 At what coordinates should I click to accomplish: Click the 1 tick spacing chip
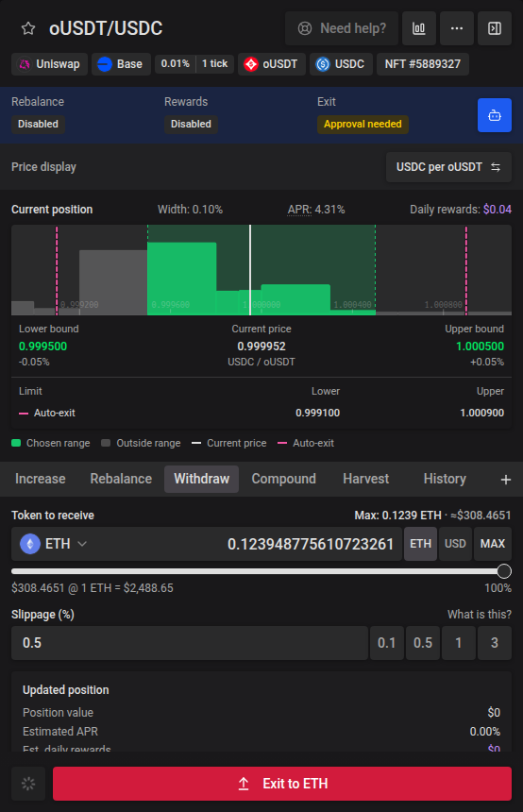[x=215, y=64]
